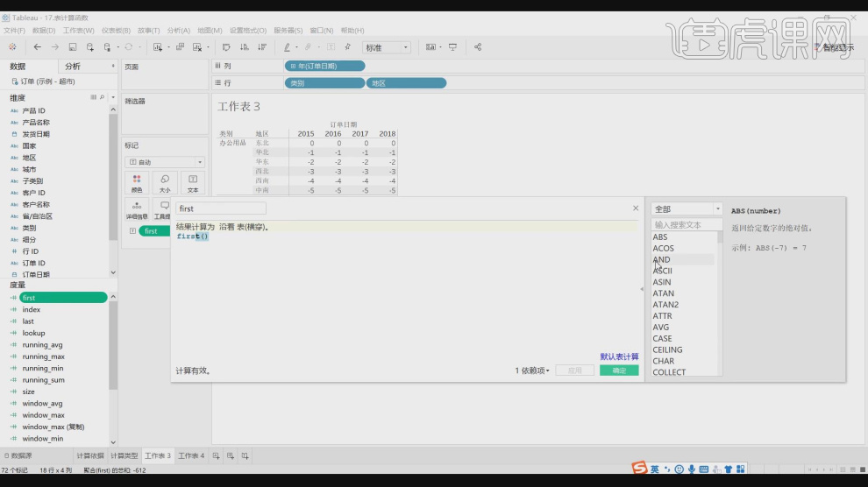Click the fix axes pin icon
868x487 pixels.
(x=348, y=47)
